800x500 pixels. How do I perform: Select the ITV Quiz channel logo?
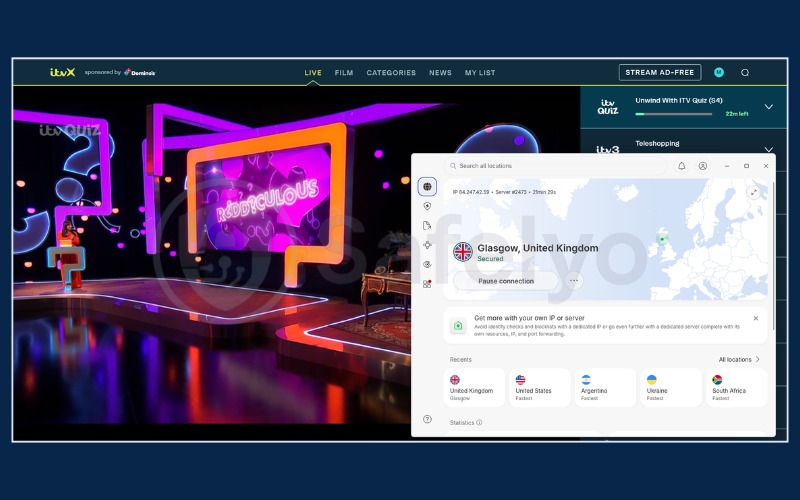point(608,107)
